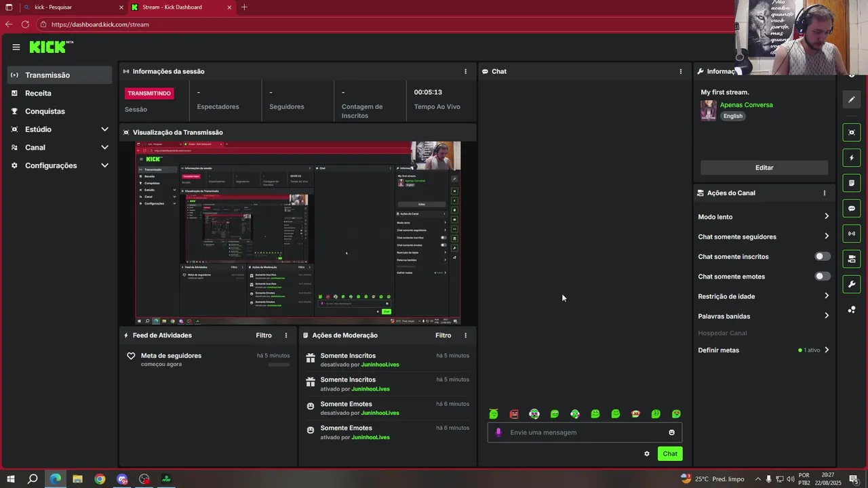Click the English language tag

point(732,116)
